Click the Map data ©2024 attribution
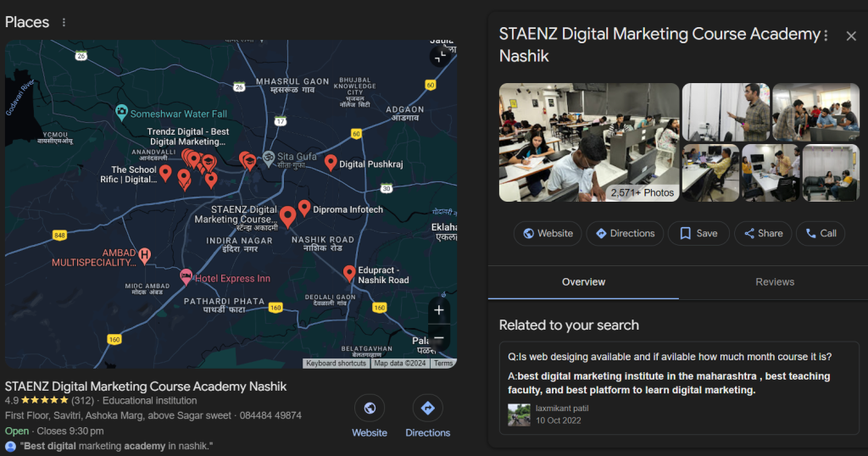Screen dimensions: 868x456 pyautogui.click(x=400, y=364)
